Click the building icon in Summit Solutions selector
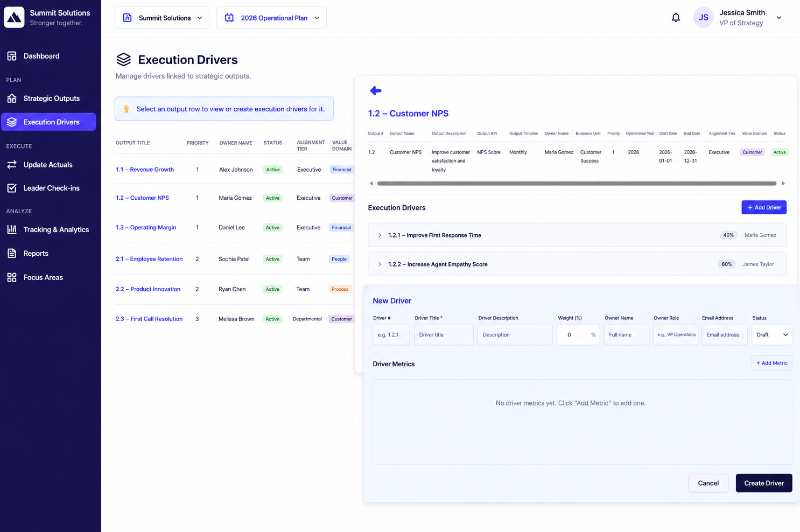This screenshot has width=800, height=532. [x=128, y=18]
